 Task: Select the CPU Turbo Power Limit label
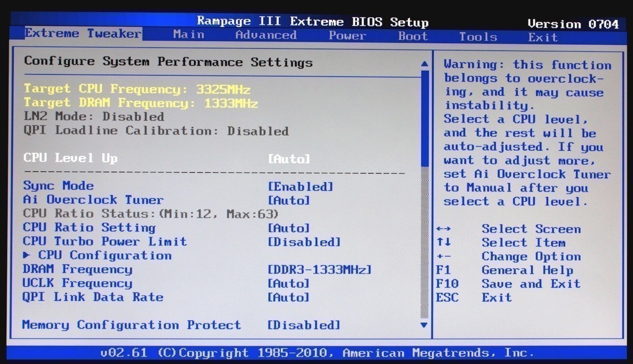(x=105, y=241)
